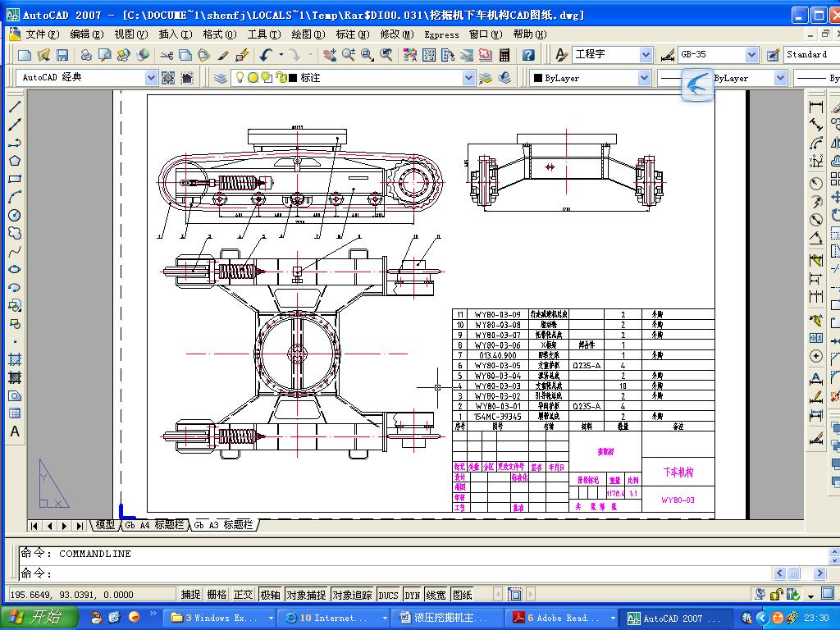Create a new drawing with New icon
840x630 pixels.
coord(25,55)
